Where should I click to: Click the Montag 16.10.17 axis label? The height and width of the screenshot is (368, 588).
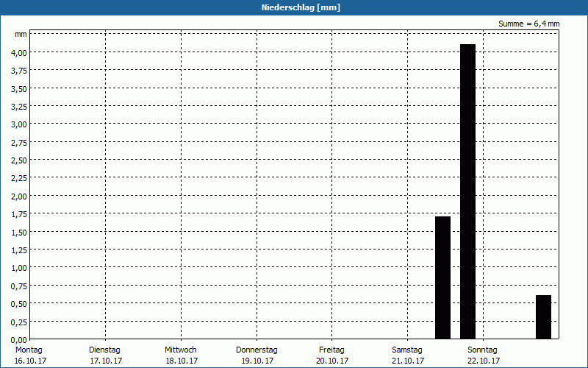pos(29,355)
